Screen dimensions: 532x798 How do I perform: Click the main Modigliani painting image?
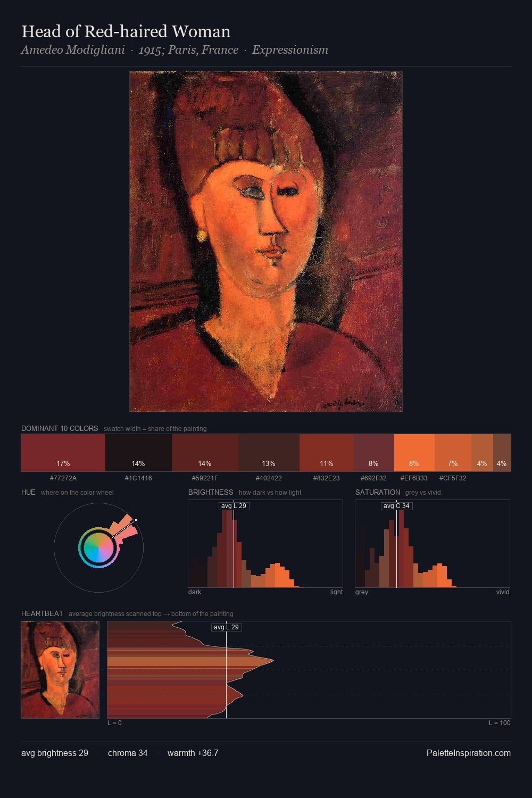(x=266, y=242)
